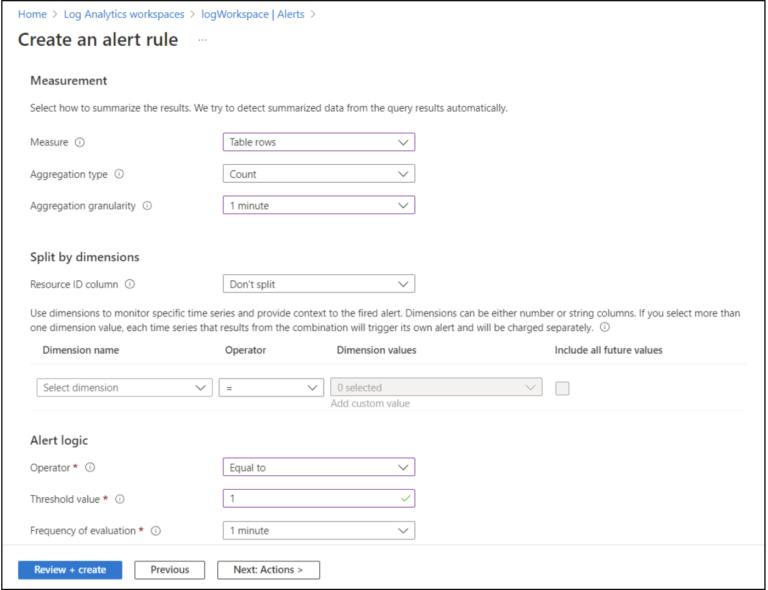The height and width of the screenshot is (590, 768).
Task: Expand the Select dimension dropdown
Action: pos(124,388)
